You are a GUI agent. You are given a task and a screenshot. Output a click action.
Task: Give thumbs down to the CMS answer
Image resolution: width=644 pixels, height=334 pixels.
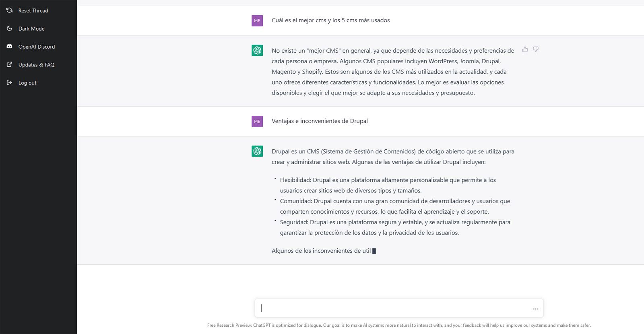pyautogui.click(x=536, y=49)
